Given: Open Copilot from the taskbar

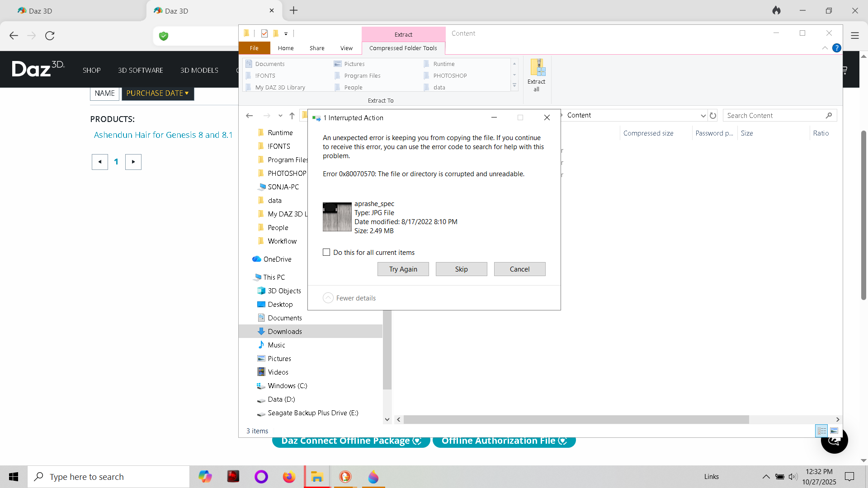Looking at the screenshot, I should click(205, 477).
